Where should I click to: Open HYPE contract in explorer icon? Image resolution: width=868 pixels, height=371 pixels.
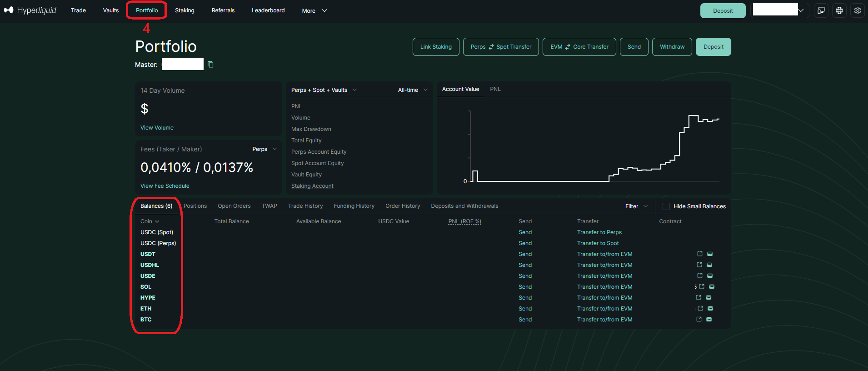(698, 297)
